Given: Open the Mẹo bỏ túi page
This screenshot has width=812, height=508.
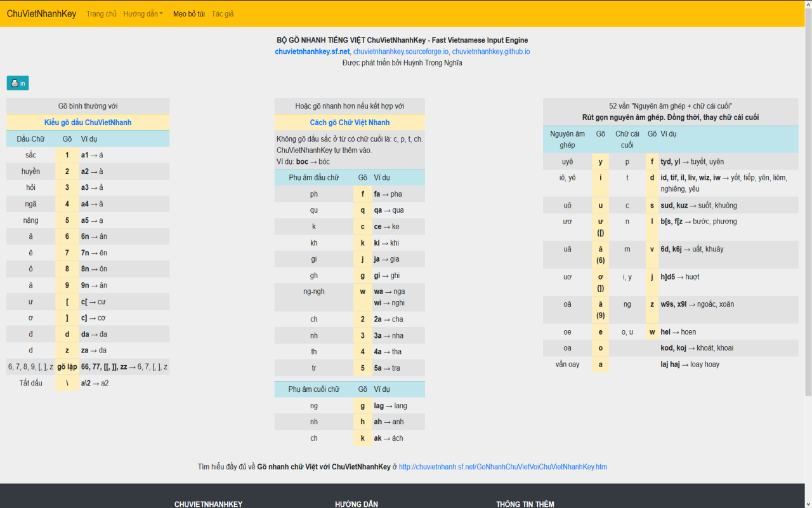Looking at the screenshot, I should 189,13.
